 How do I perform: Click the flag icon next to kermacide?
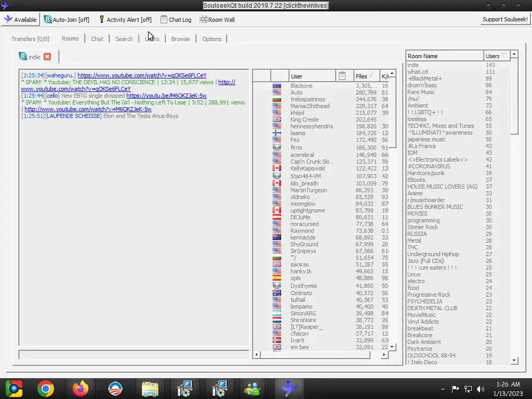point(277,237)
